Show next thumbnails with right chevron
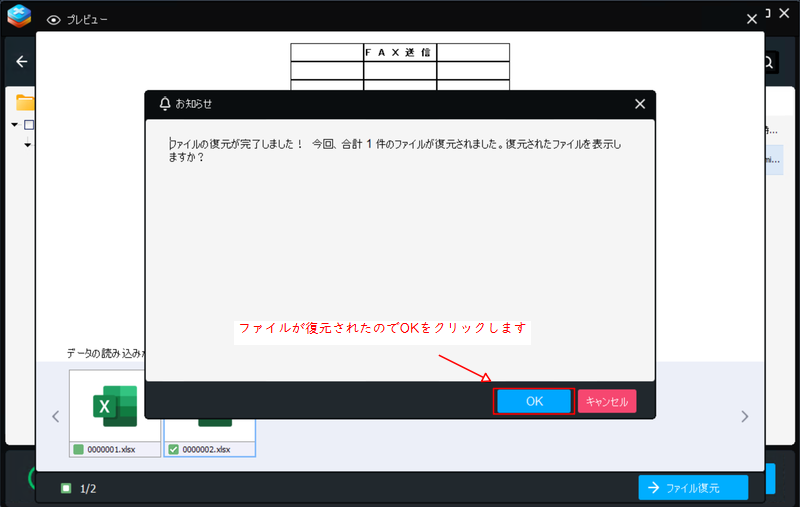Viewport: 800px width, 507px height. (x=744, y=416)
